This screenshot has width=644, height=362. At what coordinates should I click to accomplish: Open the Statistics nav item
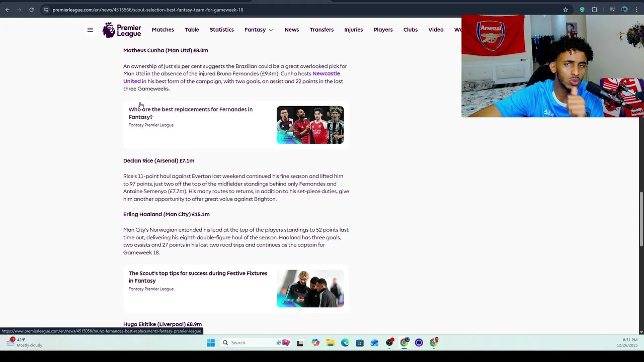pyautogui.click(x=222, y=30)
